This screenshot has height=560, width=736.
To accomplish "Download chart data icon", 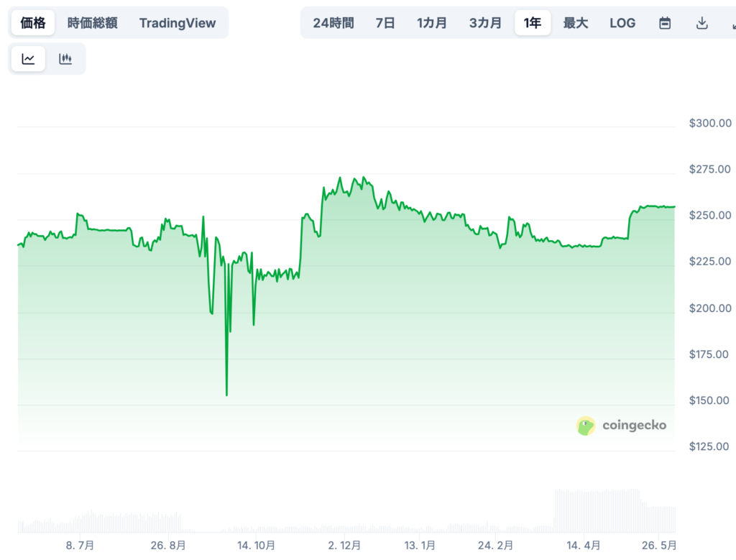I will coord(701,22).
